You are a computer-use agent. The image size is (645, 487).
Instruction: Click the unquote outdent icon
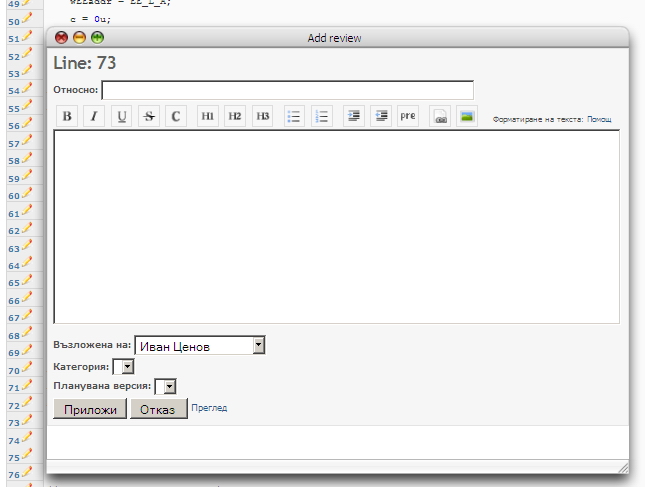point(381,116)
